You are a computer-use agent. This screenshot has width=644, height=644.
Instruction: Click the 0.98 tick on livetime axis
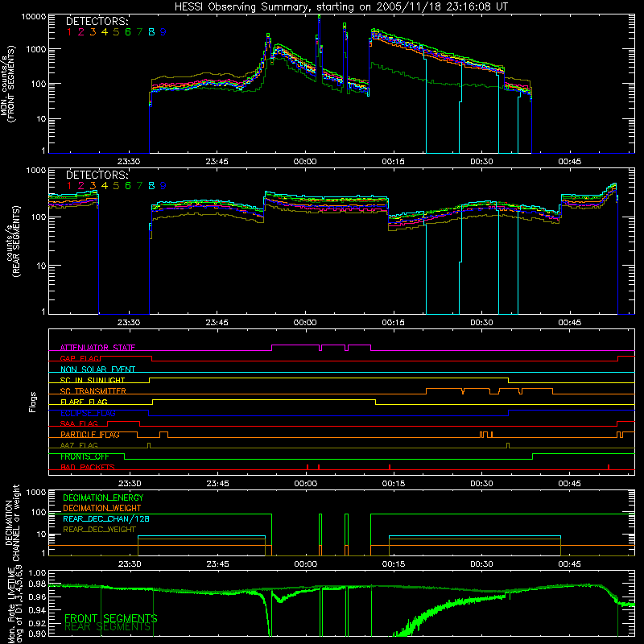(x=37, y=584)
